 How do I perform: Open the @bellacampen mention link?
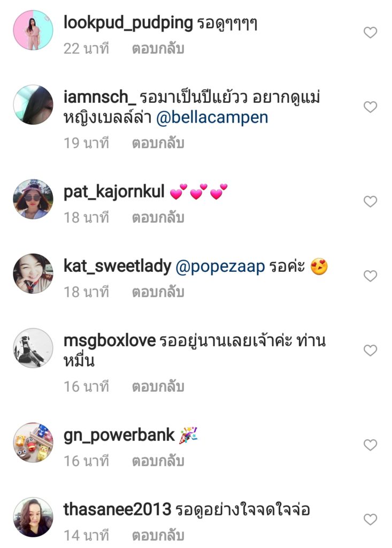pos(212,118)
